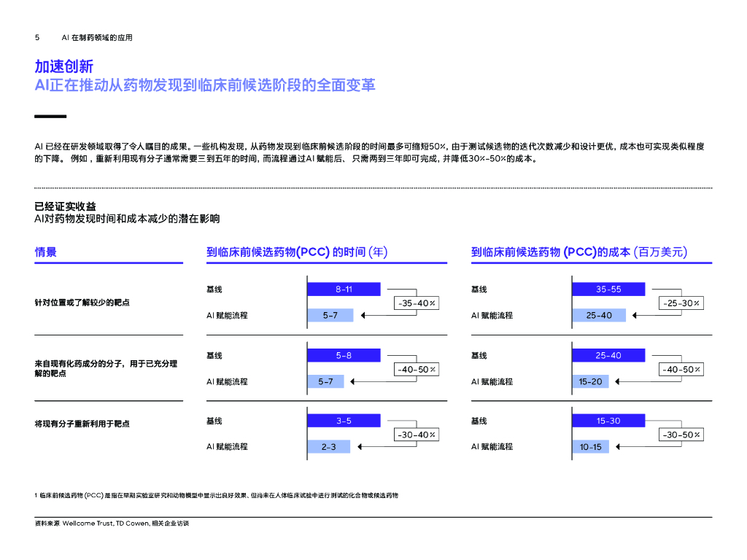This screenshot has width=747, height=560.
Task: Click the page number 5
Action: pyautogui.click(x=37, y=38)
